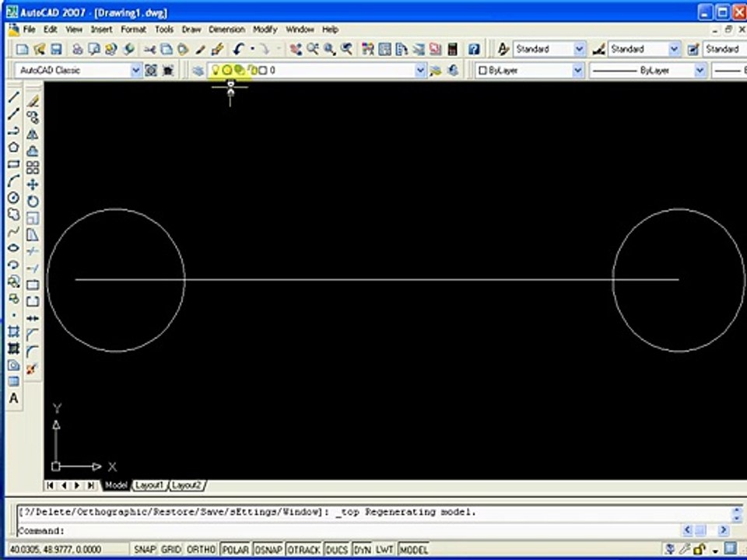Click the Rotate modify tool

click(33, 201)
